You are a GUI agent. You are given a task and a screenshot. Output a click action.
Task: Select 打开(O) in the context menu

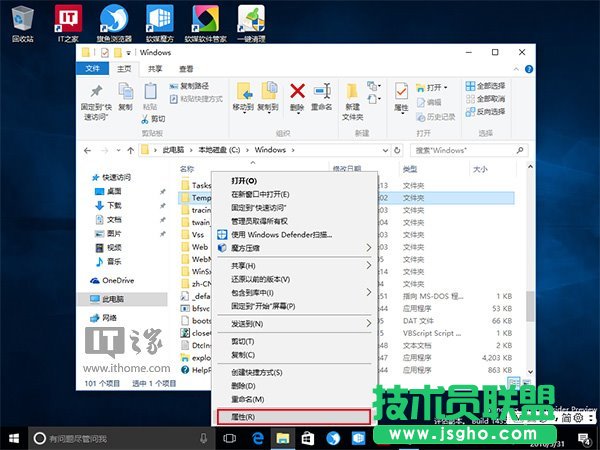point(294,181)
